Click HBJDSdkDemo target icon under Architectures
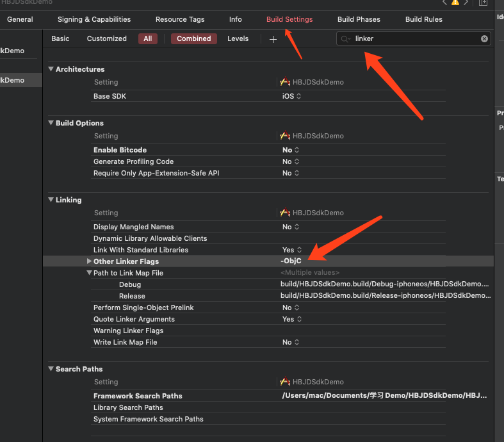504x442 pixels. pos(285,81)
